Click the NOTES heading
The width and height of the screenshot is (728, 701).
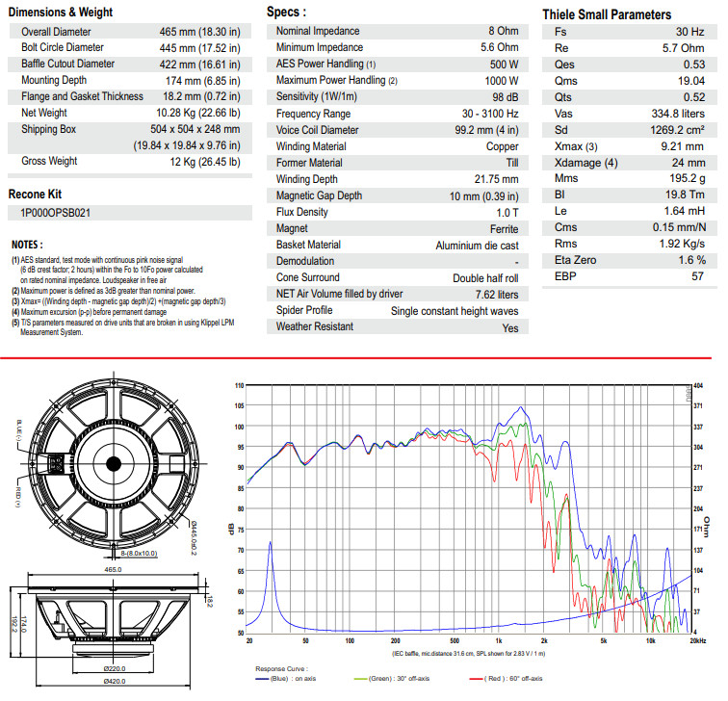coord(27,245)
